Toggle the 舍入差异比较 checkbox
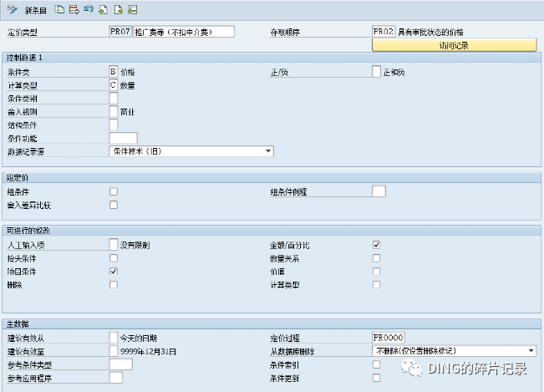This screenshot has height=392, width=544. click(x=114, y=205)
